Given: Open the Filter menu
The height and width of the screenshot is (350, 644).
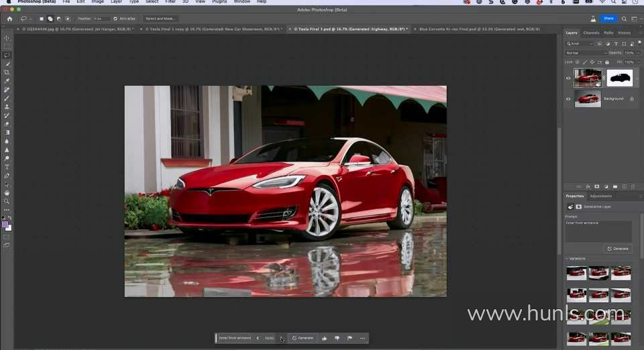Looking at the screenshot, I should click(x=170, y=2).
